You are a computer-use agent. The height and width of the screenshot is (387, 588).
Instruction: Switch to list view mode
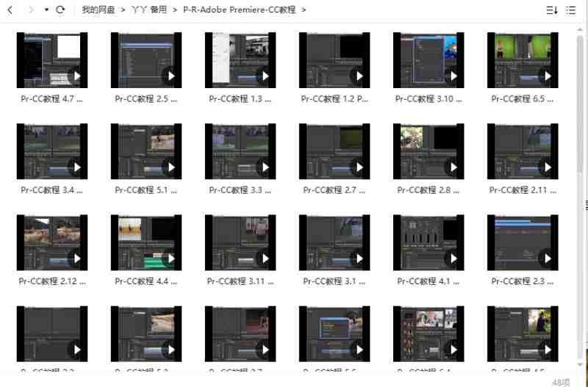pos(571,10)
